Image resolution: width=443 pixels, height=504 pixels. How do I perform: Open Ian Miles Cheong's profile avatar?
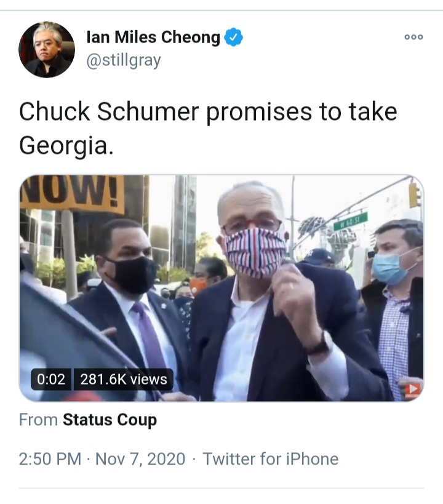tap(47, 49)
